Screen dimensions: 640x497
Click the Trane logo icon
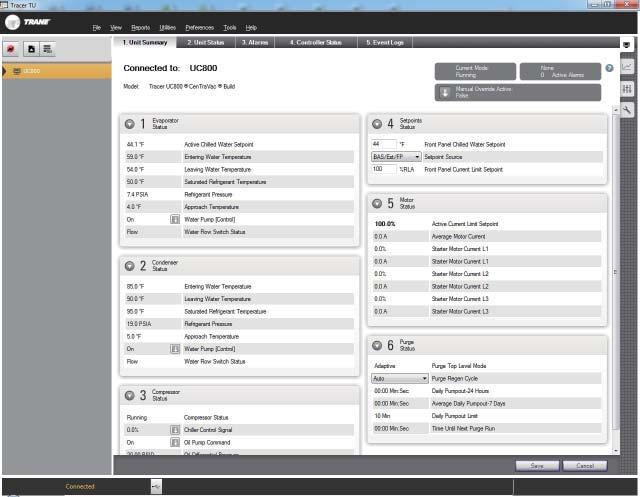(x=12, y=22)
